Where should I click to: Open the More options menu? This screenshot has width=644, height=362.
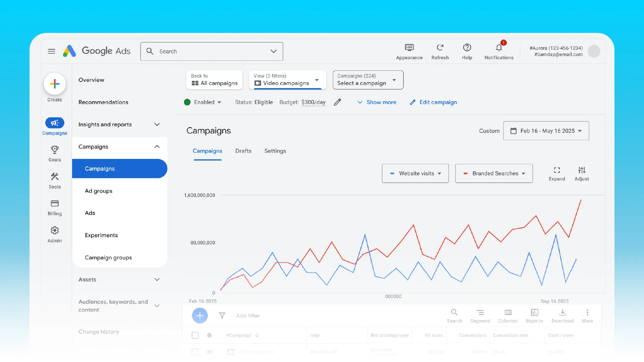coord(587,316)
